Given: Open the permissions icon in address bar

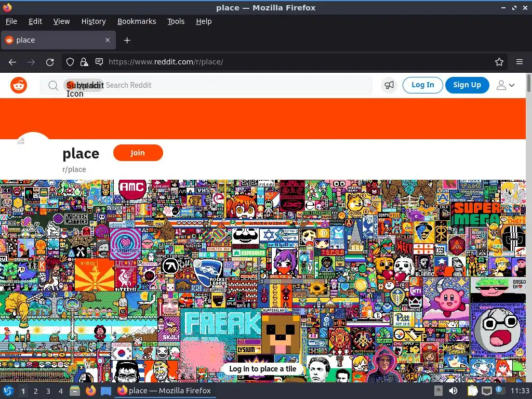Looking at the screenshot, I should tap(99, 62).
